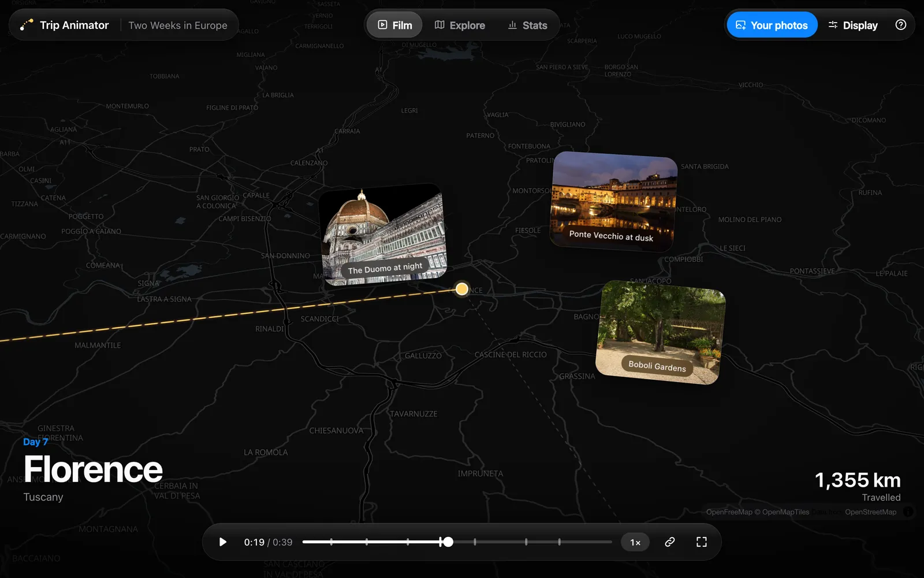Enter fullscreen mode
924x578 pixels.
pos(702,542)
